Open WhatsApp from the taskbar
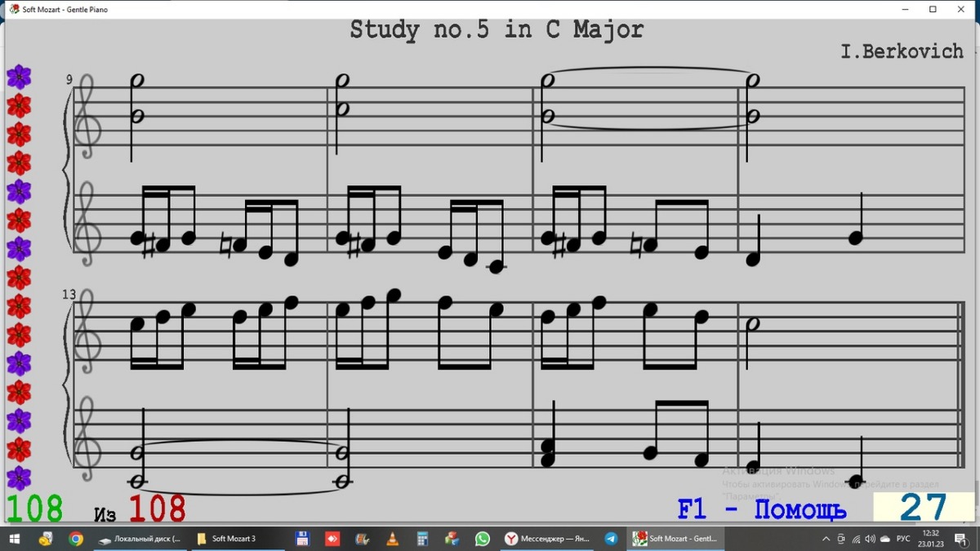980x551 pixels. pyautogui.click(x=482, y=539)
